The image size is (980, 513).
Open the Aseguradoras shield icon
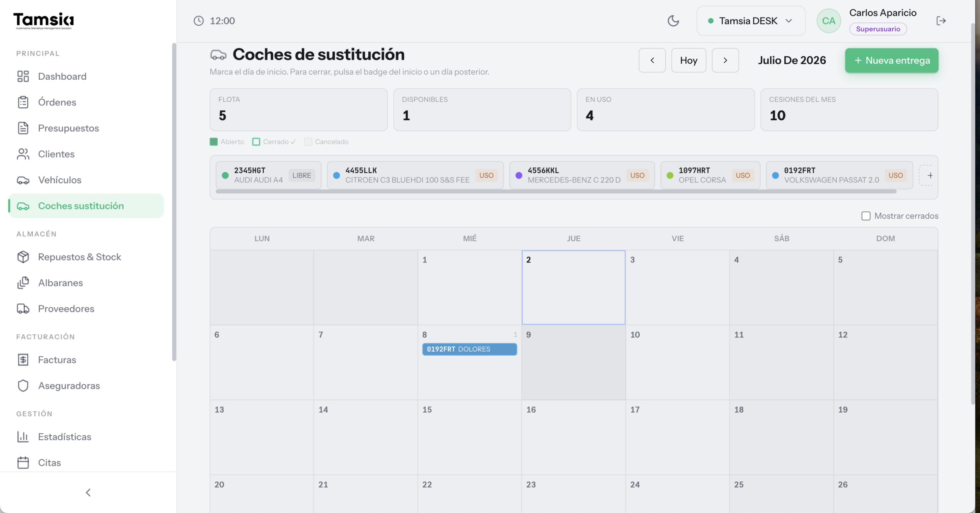pos(23,386)
